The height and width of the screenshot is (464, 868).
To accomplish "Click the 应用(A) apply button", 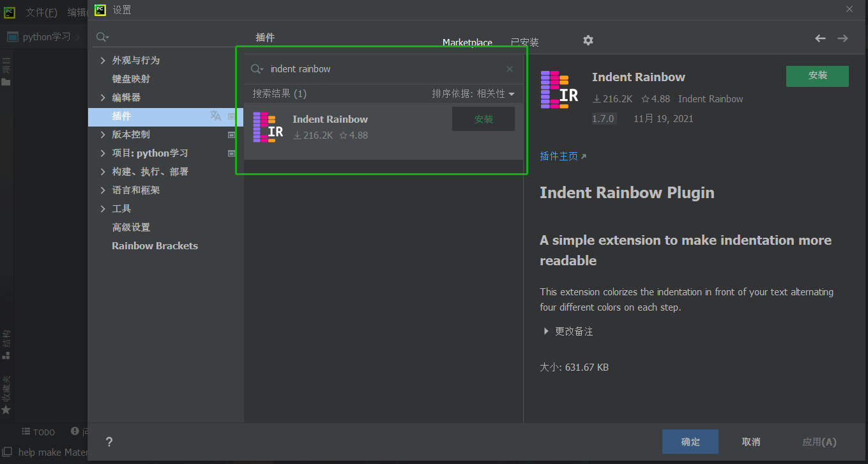I will coord(819,442).
